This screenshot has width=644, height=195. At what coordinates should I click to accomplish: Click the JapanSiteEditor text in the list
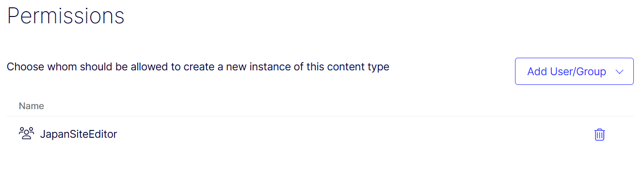point(79,134)
